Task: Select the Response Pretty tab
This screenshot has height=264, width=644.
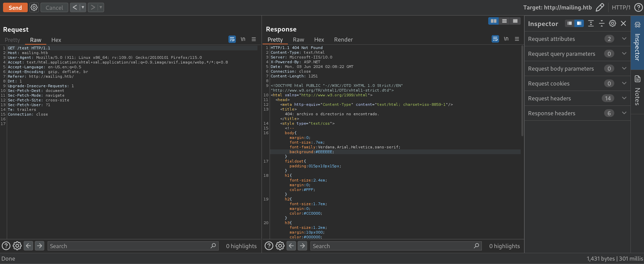Action: click(x=275, y=40)
